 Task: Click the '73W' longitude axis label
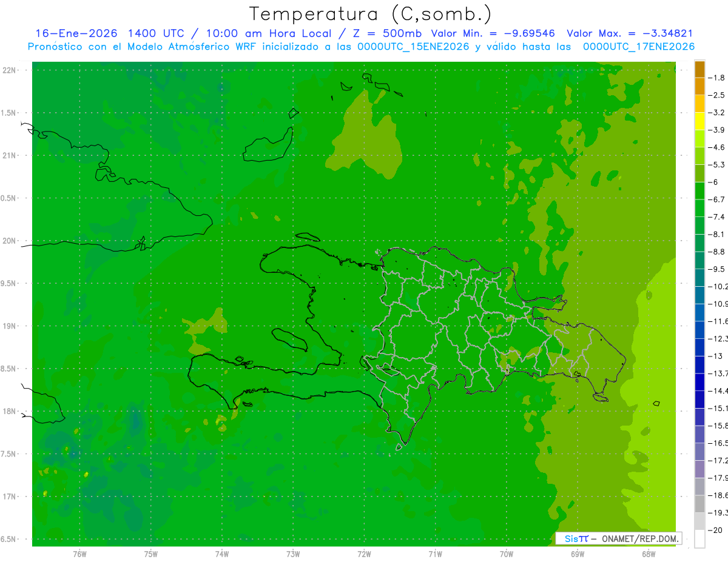click(293, 554)
